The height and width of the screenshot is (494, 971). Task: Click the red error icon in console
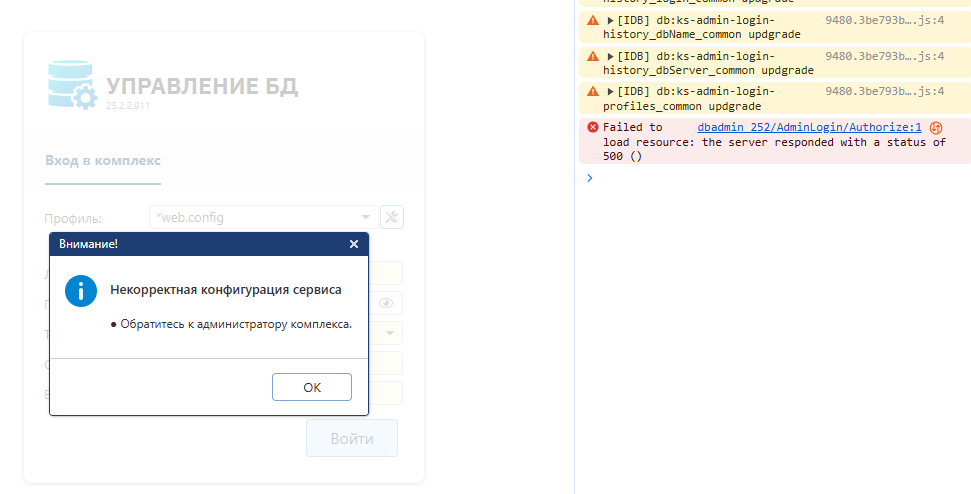pyautogui.click(x=593, y=127)
